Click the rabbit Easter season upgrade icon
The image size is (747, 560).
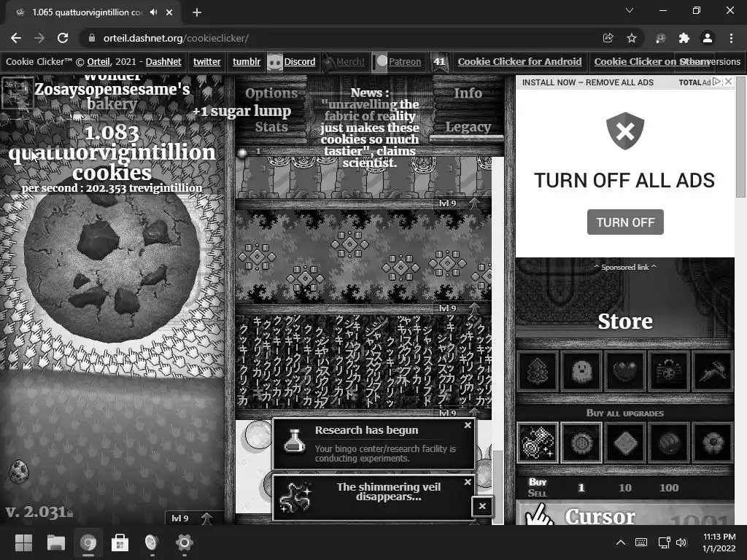pyautogui.click(x=713, y=371)
